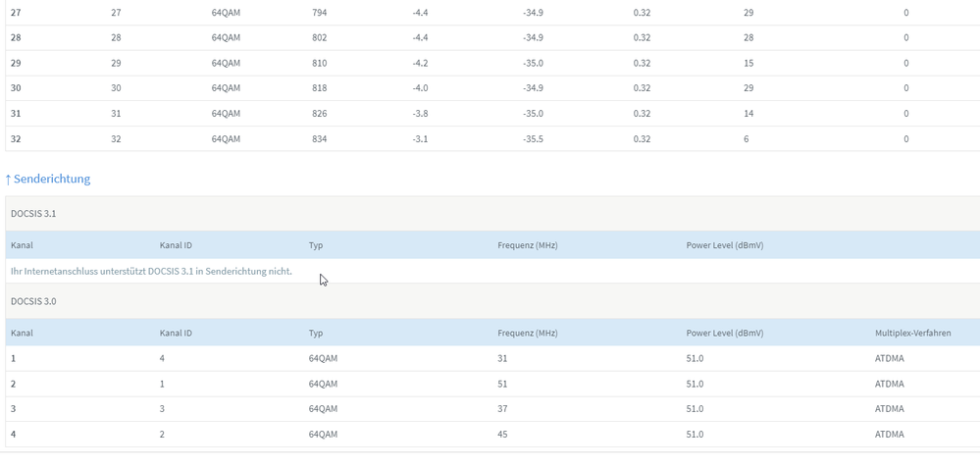This screenshot has height=467, width=980.
Task: Click the -4.0 value in row 30
Action: (x=420, y=88)
